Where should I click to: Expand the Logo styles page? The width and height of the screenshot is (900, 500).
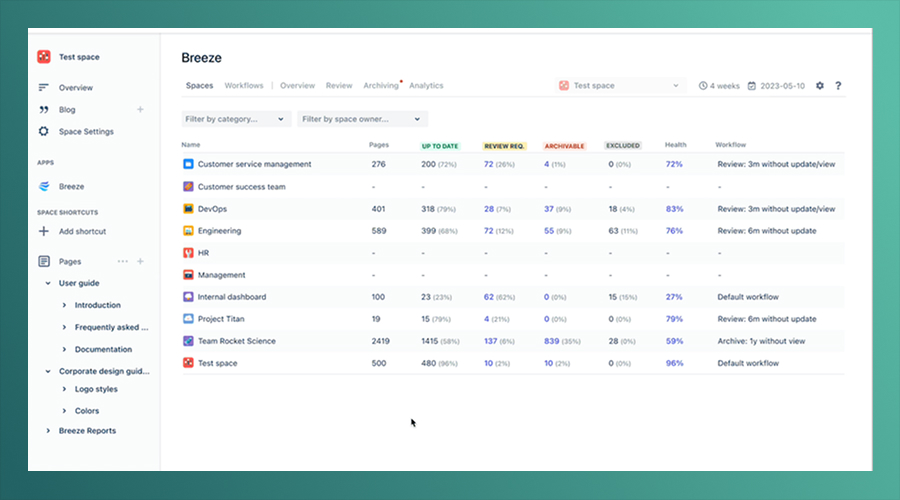click(64, 389)
